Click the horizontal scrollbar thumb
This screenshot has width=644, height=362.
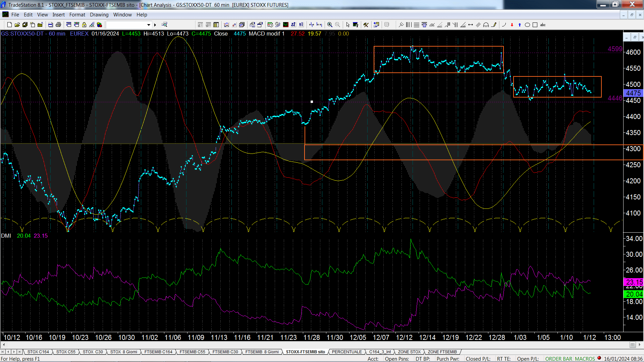point(633,345)
